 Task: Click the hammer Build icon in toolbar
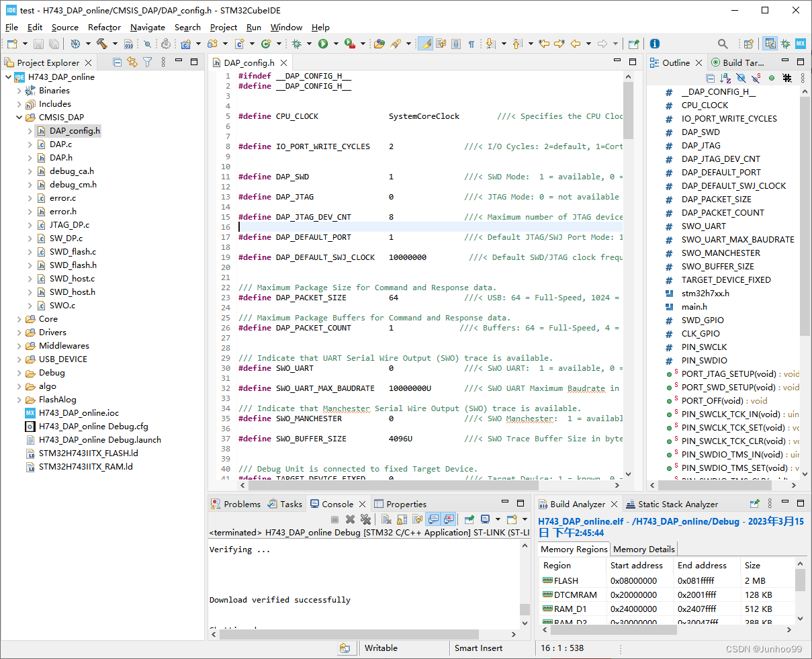[102, 44]
